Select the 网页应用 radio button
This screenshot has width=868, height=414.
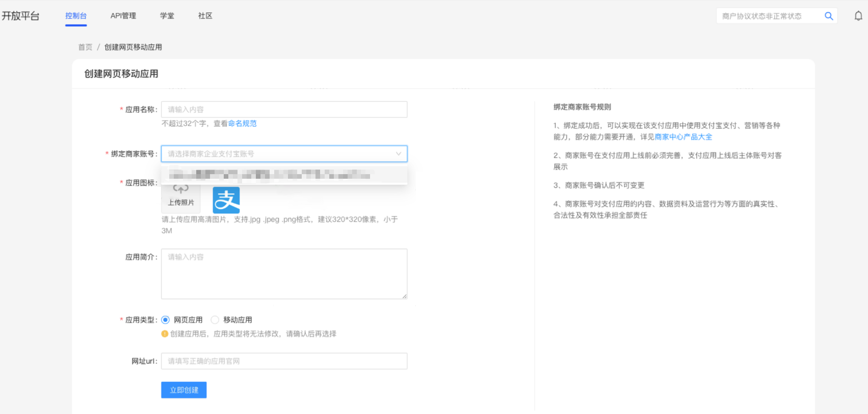click(166, 320)
